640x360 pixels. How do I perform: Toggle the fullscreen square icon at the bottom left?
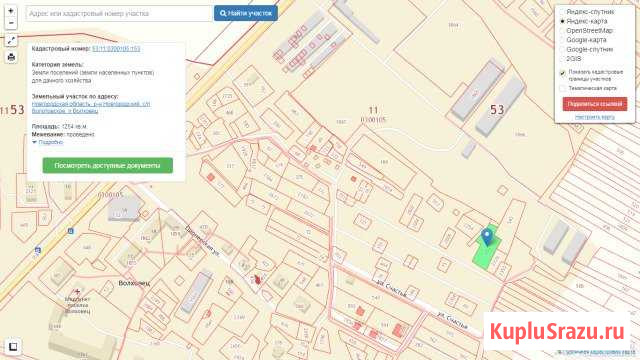tap(13, 347)
